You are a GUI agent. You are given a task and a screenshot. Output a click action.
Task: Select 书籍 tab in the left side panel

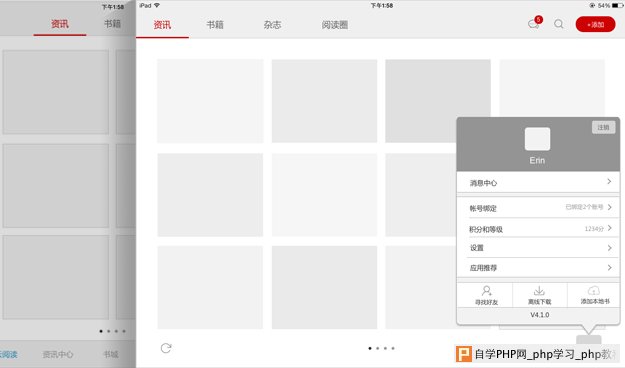(x=112, y=24)
